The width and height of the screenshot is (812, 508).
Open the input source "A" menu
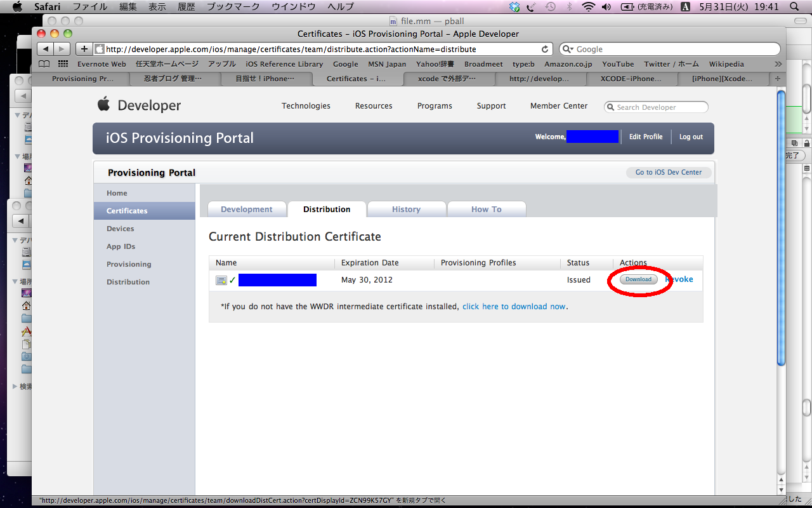[x=685, y=6]
